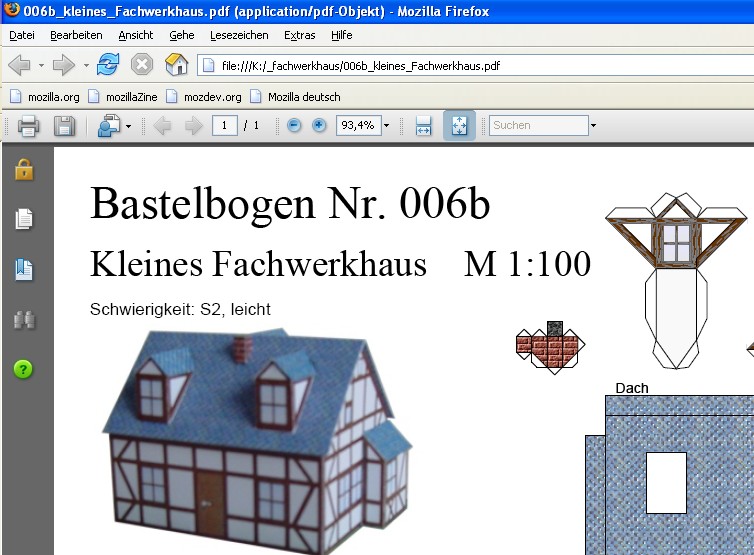754x555 pixels.
Task: Open the mozdev.org bookmark
Action: point(203,97)
